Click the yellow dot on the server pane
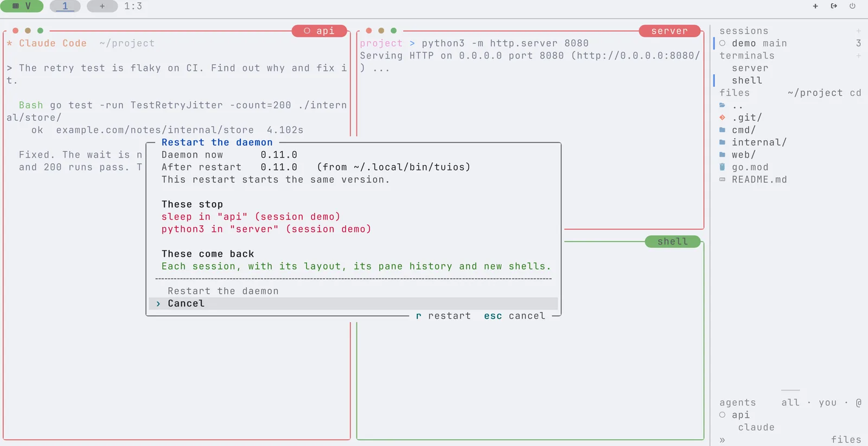 pyautogui.click(x=381, y=31)
